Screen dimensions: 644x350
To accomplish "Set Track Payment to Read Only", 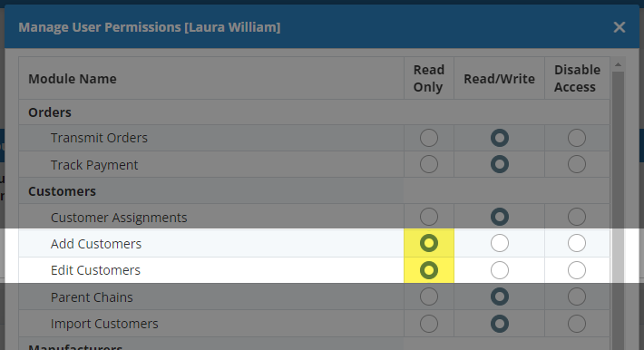I will tap(429, 164).
